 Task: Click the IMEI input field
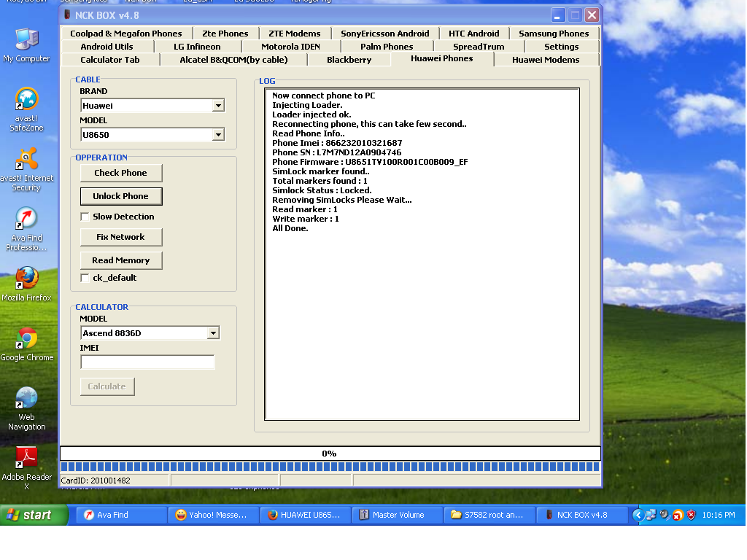[147, 362]
